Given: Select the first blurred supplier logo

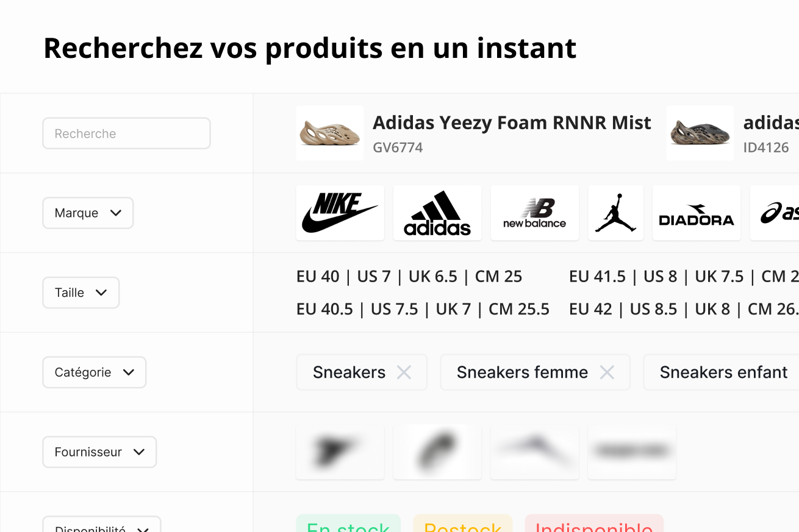Looking at the screenshot, I should point(340,452).
